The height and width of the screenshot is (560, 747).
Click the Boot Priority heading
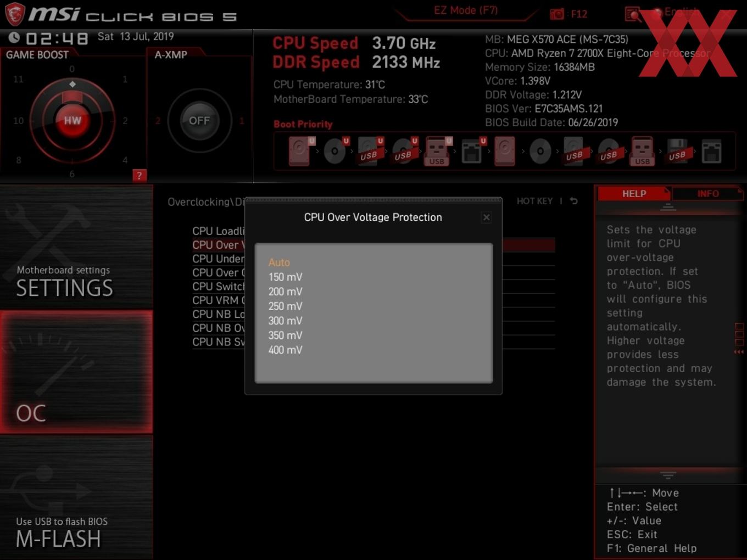click(303, 124)
